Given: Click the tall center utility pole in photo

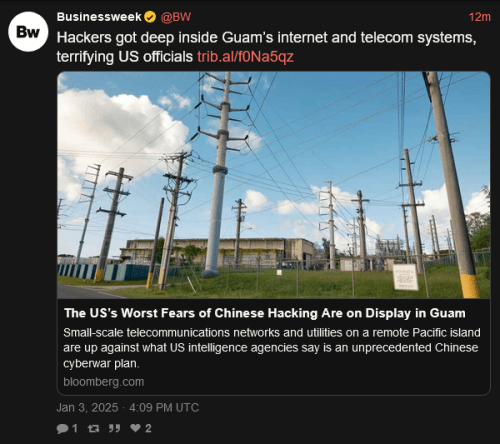Looking at the screenshot, I should click(x=218, y=175).
